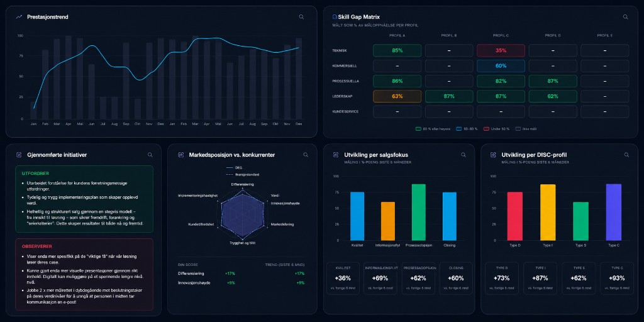The width and height of the screenshot is (644, 322).
Task: Click the icon beside the Utvikling per salgsfokus title
Action: [x=336, y=155]
